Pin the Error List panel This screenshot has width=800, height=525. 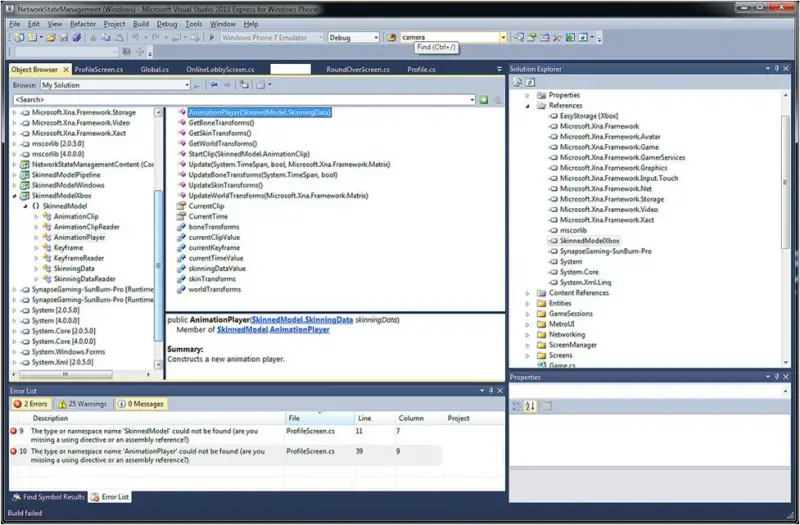(491, 390)
